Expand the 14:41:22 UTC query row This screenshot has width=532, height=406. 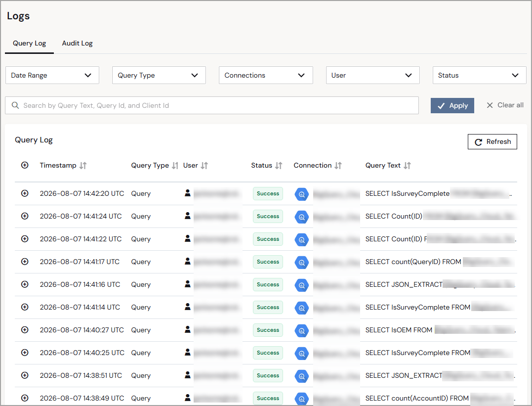pos(25,239)
